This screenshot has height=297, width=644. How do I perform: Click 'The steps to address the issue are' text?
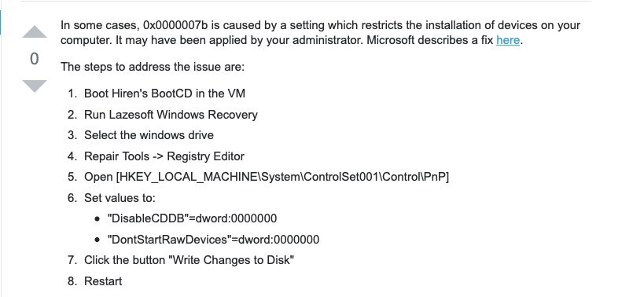(x=153, y=67)
